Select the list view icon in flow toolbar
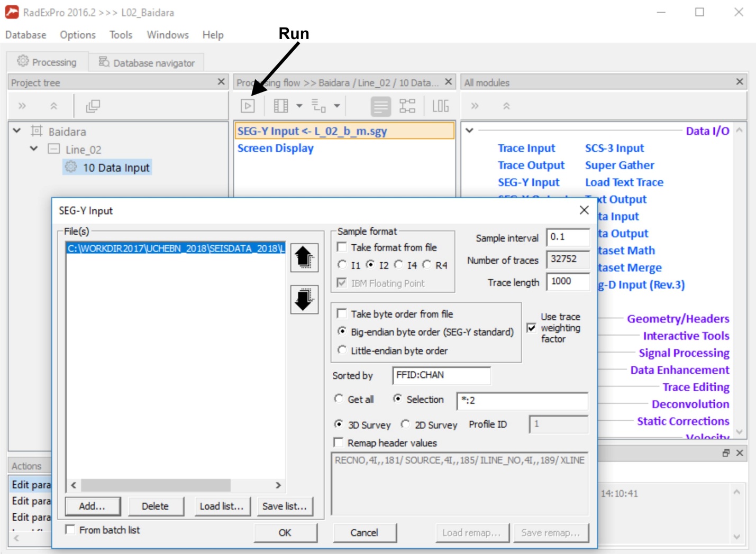This screenshot has width=756, height=554. pos(380,106)
